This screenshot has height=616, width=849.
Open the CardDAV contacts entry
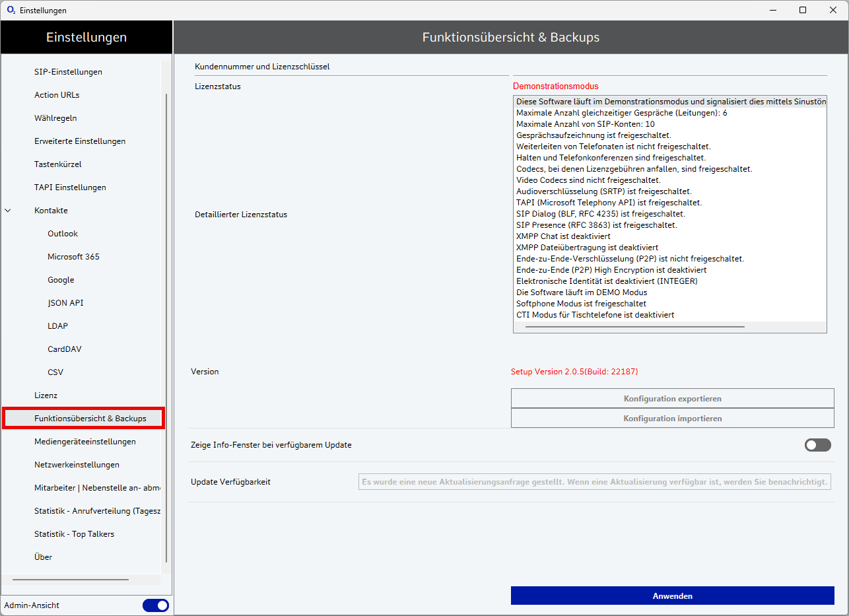click(x=65, y=349)
